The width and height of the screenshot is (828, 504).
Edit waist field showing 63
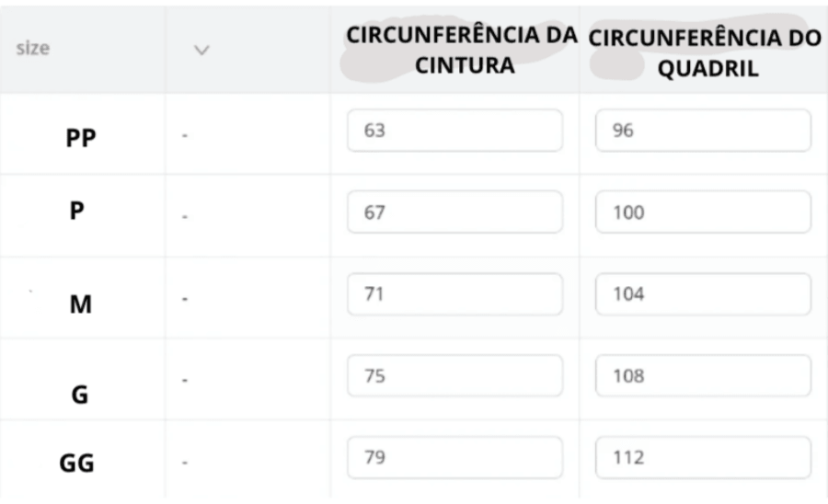click(454, 131)
